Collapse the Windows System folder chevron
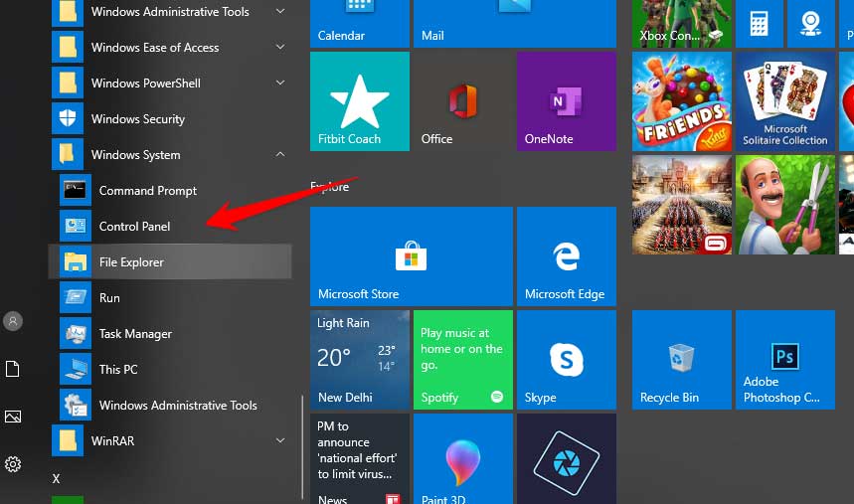 (280, 155)
